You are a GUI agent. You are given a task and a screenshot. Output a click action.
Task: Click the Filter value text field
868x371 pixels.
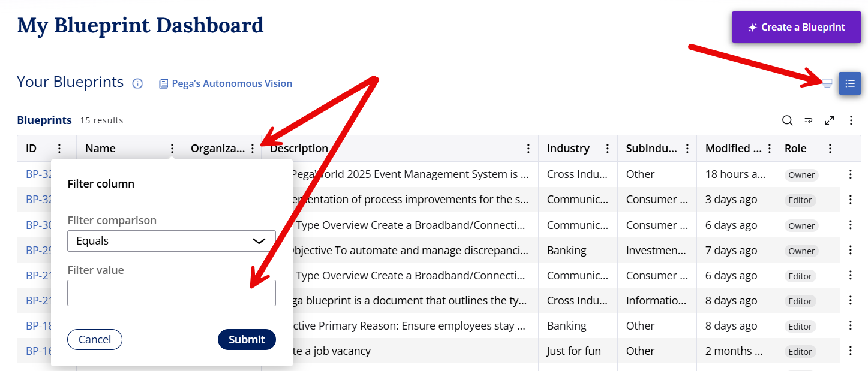172,293
